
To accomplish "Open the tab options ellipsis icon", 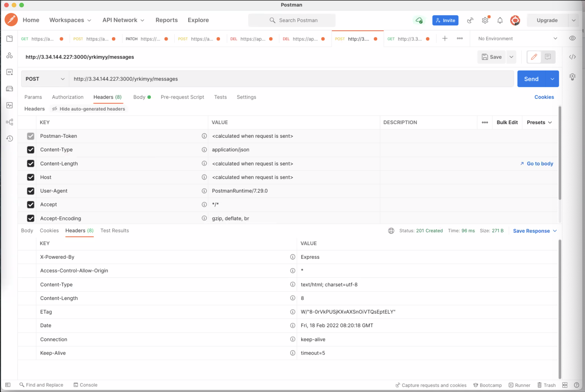I will 460,38.
